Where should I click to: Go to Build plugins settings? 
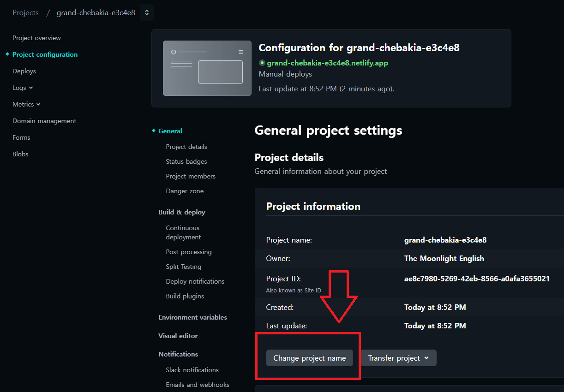pos(185,296)
